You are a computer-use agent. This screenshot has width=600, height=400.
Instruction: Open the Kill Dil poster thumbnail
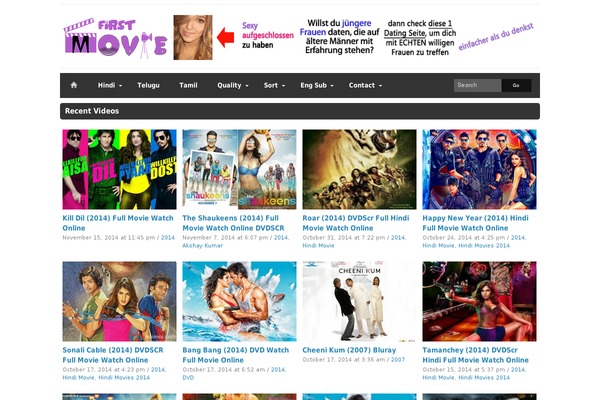[119, 169]
